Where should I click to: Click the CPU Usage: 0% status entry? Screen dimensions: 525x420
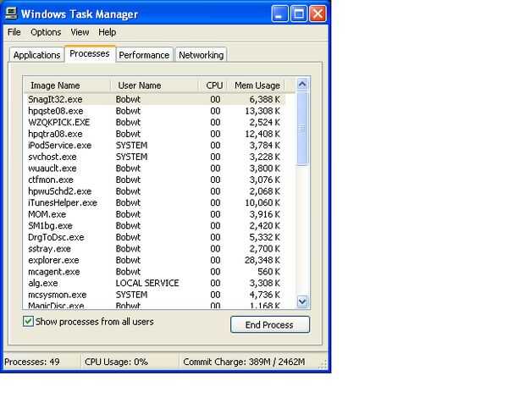point(116,362)
